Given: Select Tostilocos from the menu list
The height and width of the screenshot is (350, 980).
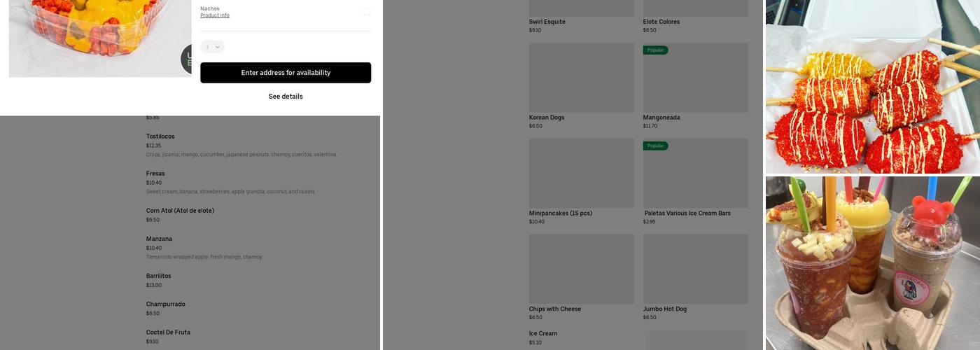Looking at the screenshot, I should pyautogui.click(x=160, y=136).
